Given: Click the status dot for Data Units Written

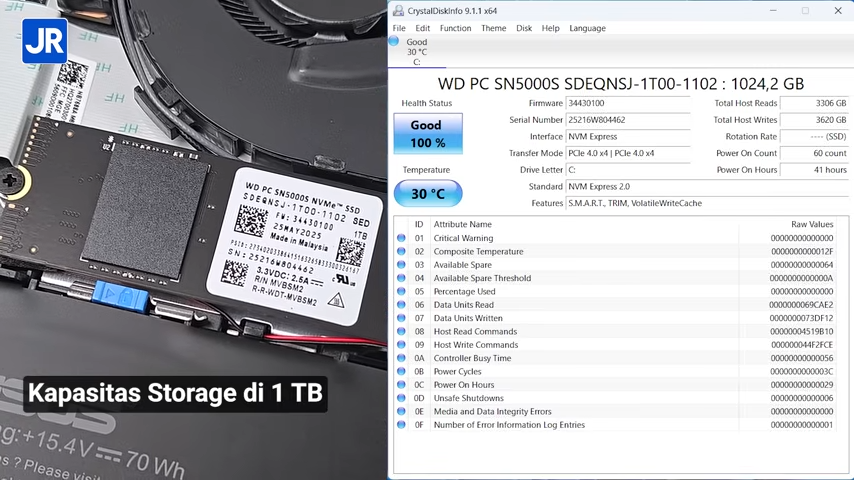Looking at the screenshot, I should [401, 318].
